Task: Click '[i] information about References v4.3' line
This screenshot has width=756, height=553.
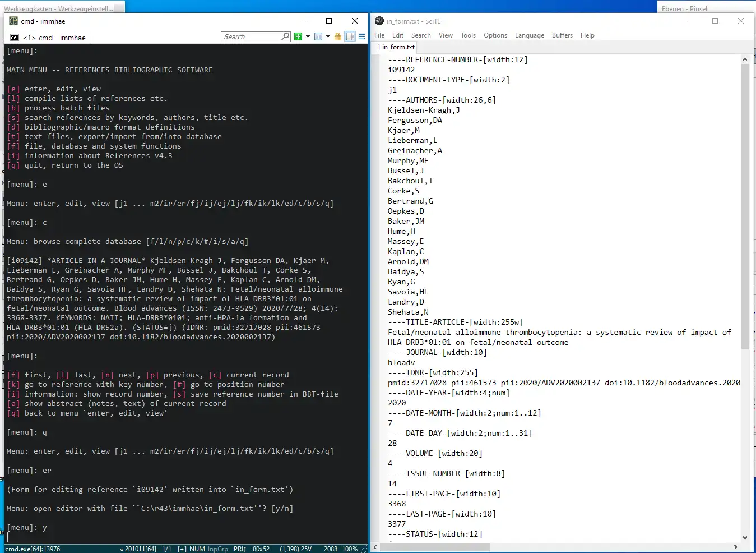Action: coord(90,156)
